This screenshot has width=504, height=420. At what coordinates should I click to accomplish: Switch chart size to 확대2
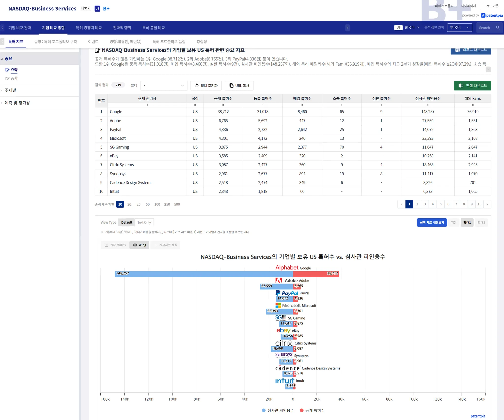(x=481, y=222)
